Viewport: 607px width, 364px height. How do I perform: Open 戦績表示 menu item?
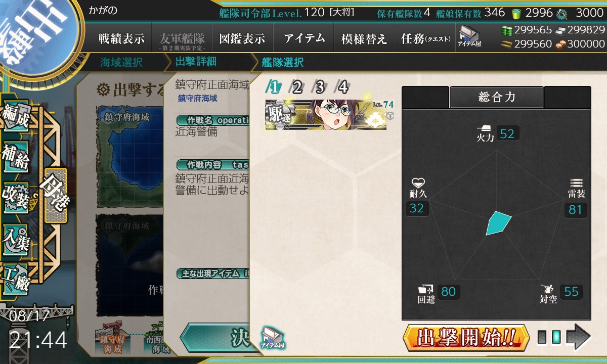121,38
